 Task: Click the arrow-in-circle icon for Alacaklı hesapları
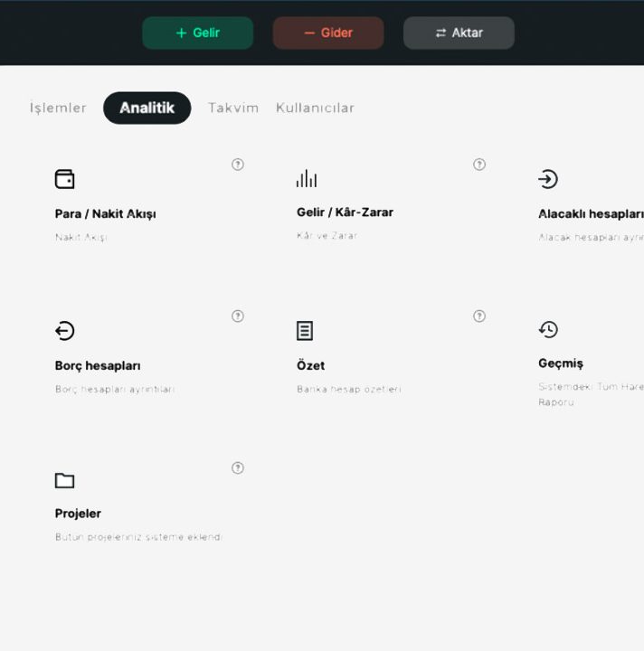click(x=548, y=179)
